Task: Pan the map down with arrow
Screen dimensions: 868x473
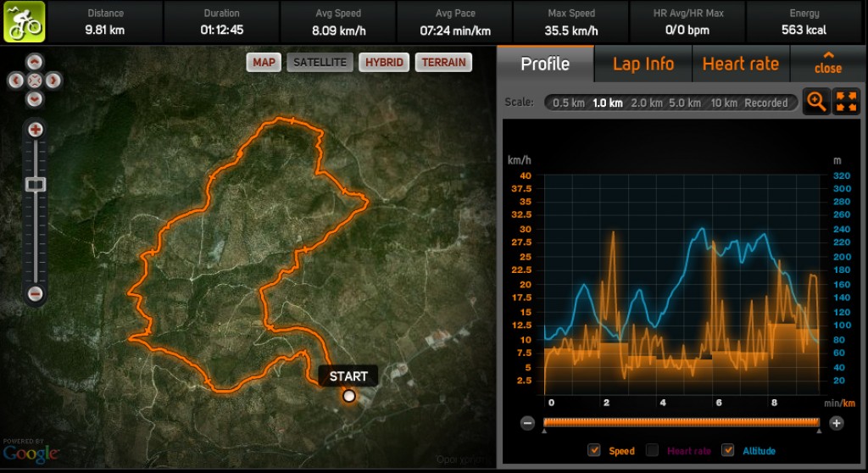Action: point(34,99)
